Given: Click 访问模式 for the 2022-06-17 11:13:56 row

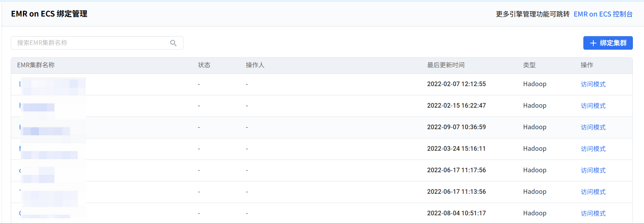Looking at the screenshot, I should coord(593,192).
